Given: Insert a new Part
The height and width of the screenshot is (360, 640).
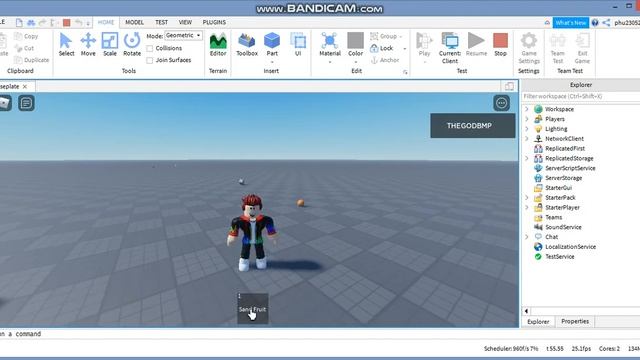Looking at the screenshot, I should pyautogui.click(x=272, y=43).
